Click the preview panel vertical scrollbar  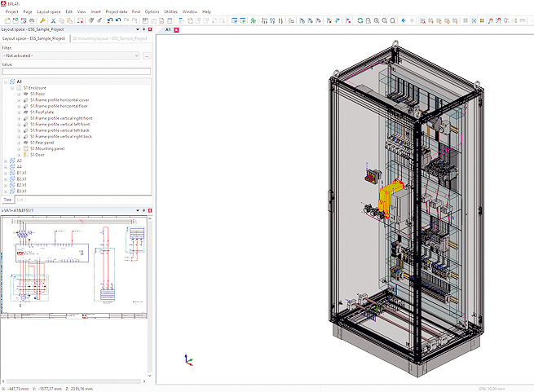(x=150, y=295)
